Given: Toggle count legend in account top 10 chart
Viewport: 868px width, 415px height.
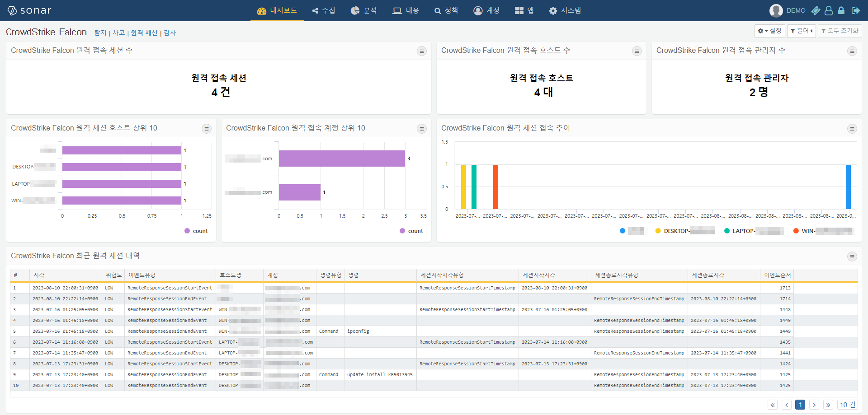Looking at the screenshot, I should (x=411, y=231).
